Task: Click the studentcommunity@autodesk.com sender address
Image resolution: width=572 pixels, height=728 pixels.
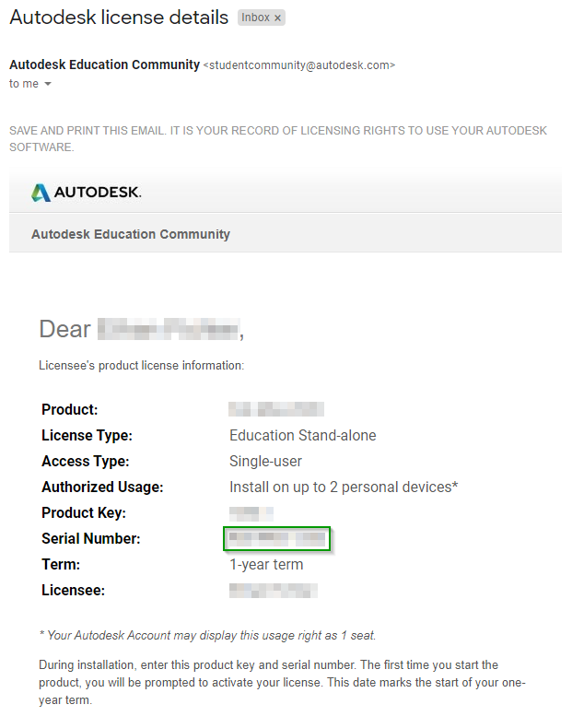Action: pyautogui.click(x=299, y=65)
